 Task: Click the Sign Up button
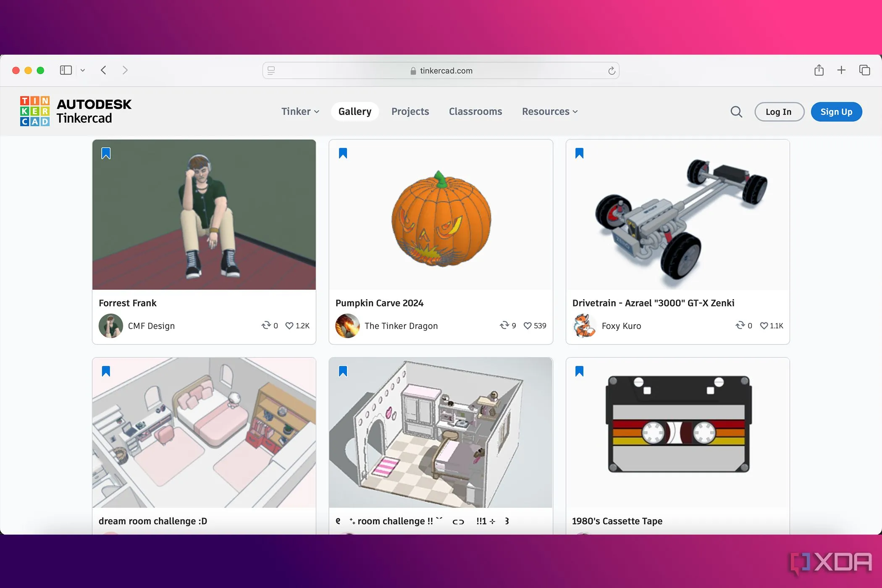click(836, 112)
